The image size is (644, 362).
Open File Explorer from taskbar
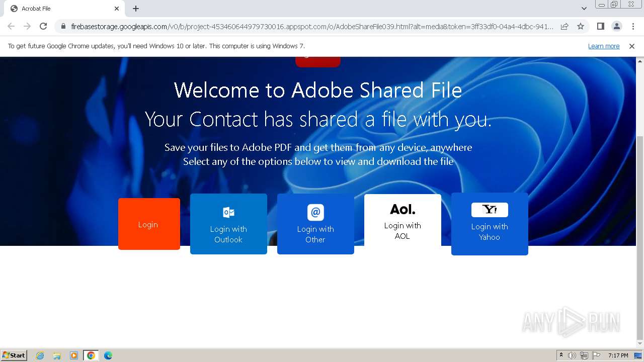pyautogui.click(x=57, y=355)
